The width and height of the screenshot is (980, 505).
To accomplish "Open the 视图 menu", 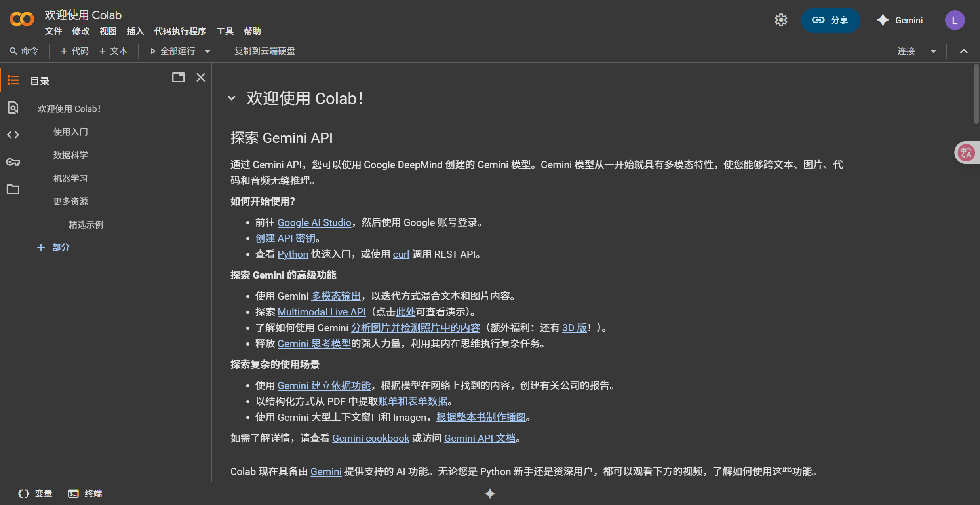I will coord(108,31).
